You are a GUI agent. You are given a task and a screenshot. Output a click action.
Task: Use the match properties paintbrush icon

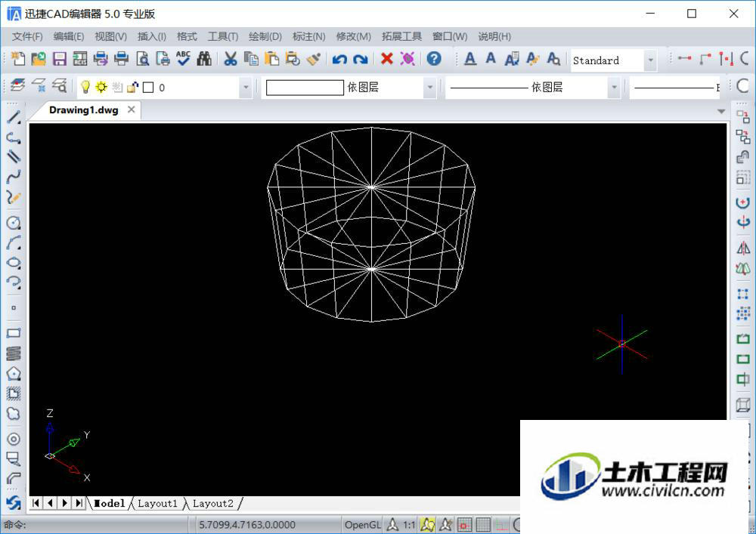(314, 59)
